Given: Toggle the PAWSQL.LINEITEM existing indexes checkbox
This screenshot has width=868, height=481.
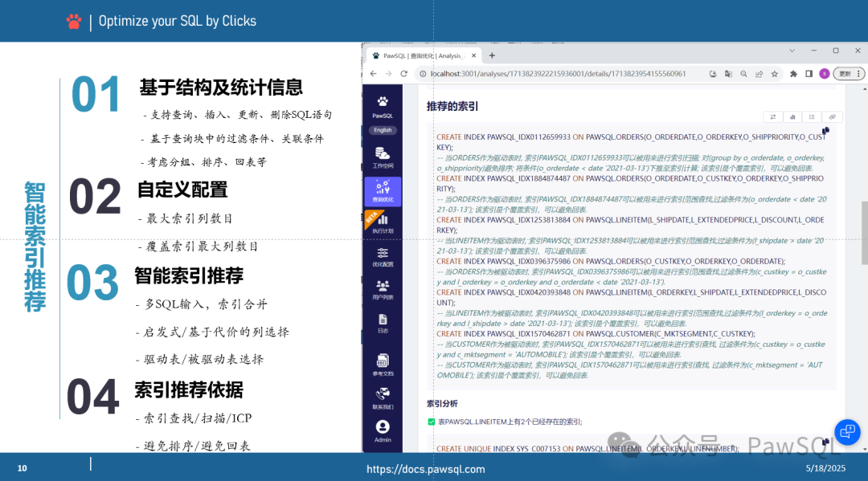Looking at the screenshot, I should tap(432, 422).
